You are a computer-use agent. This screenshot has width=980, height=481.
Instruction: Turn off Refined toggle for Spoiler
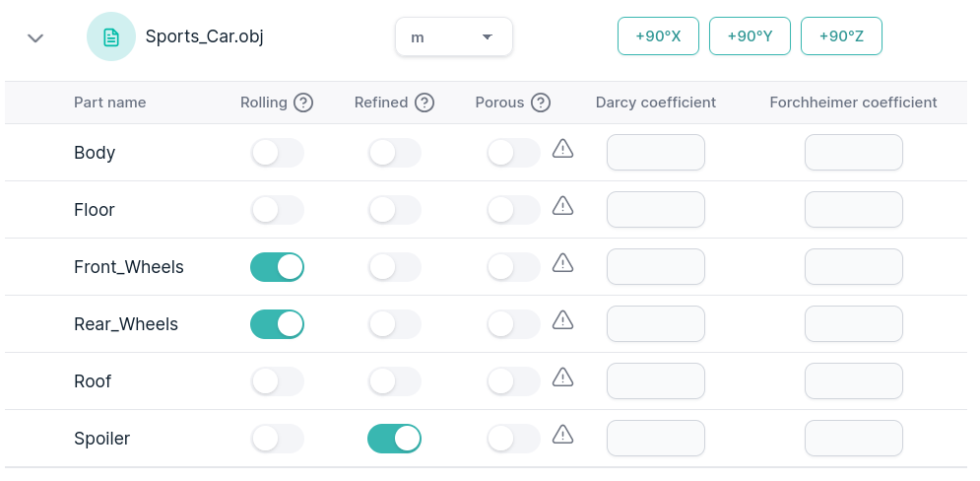tap(394, 439)
